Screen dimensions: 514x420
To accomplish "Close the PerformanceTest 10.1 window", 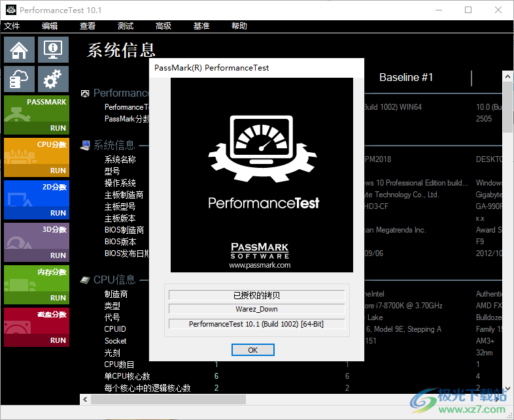I will click(x=498, y=10).
